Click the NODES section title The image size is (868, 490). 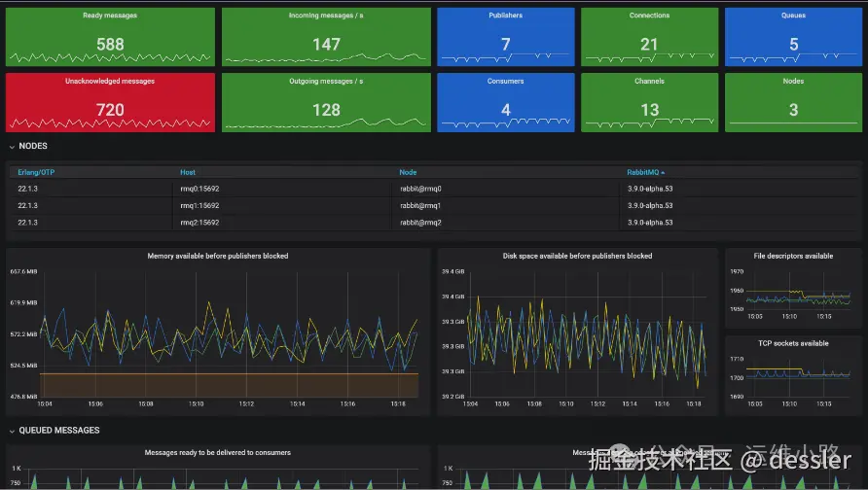pyautogui.click(x=33, y=146)
